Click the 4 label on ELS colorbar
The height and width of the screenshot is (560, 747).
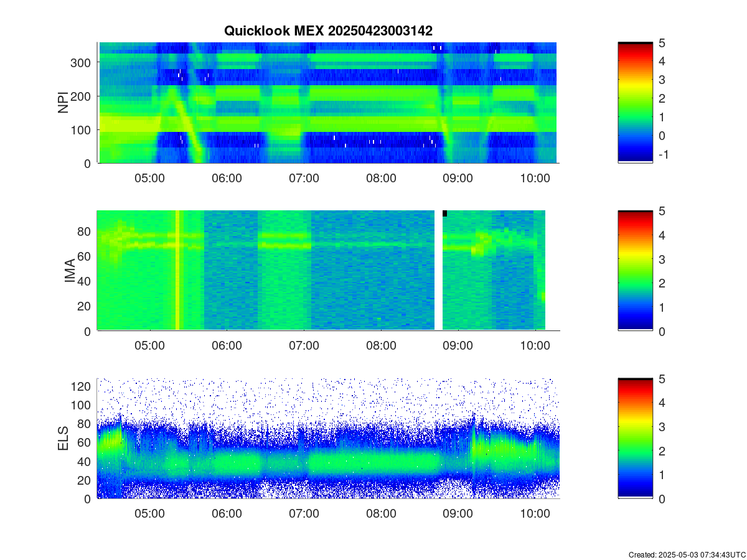tap(662, 403)
